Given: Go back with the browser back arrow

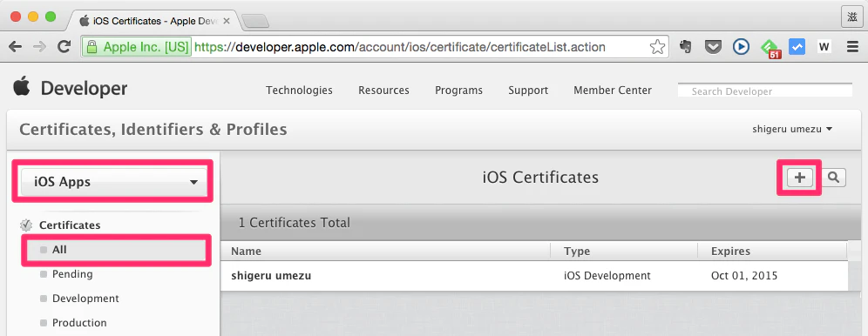Looking at the screenshot, I should (x=15, y=47).
